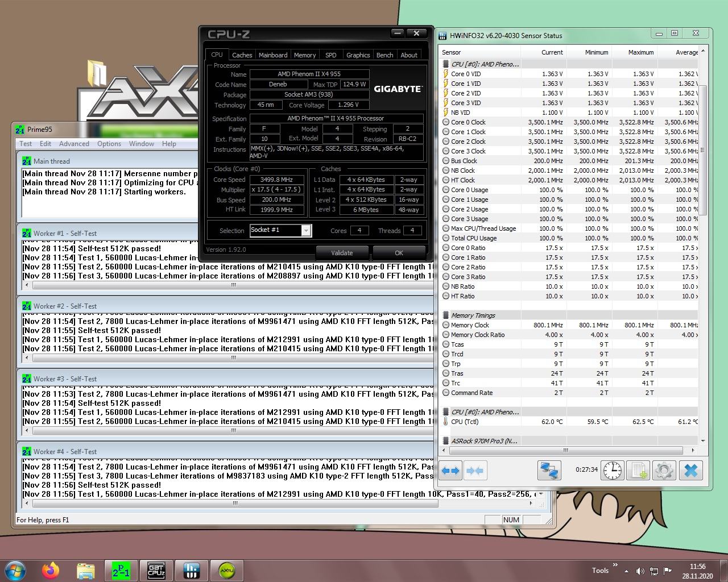Viewport: 728px width, 582px height.
Task: Click the network icon in the system tray
Action: 654,571
